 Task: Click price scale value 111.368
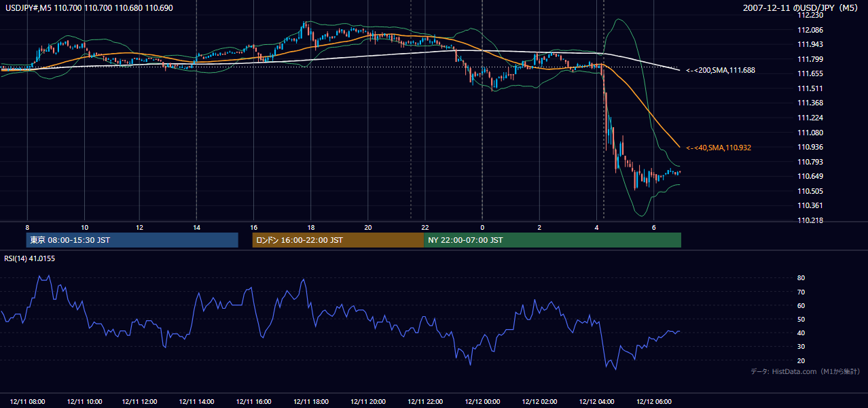click(x=812, y=103)
